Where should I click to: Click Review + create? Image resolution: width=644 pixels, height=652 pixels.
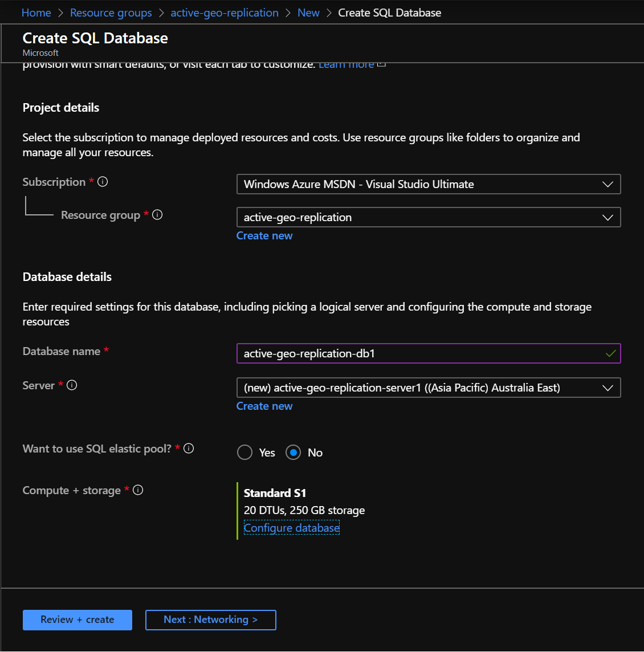tap(77, 620)
